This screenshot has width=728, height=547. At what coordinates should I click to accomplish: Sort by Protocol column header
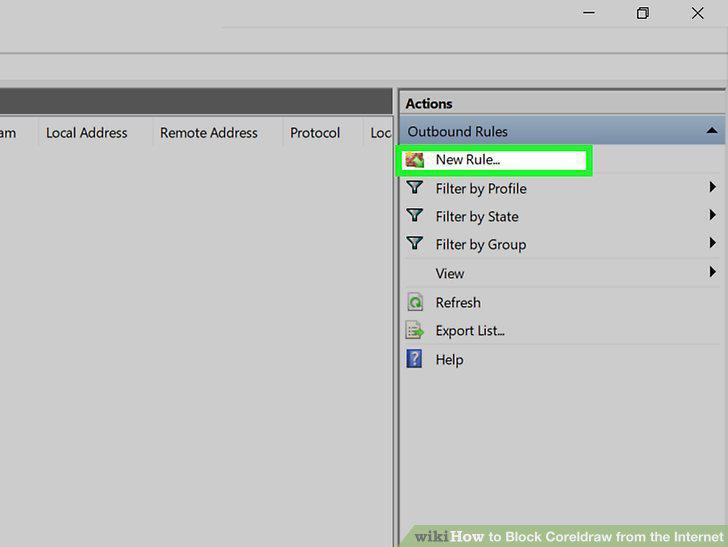tap(315, 133)
